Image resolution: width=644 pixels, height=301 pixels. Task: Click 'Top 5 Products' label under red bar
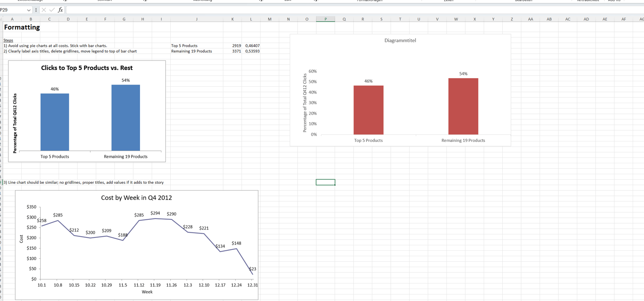click(x=369, y=140)
